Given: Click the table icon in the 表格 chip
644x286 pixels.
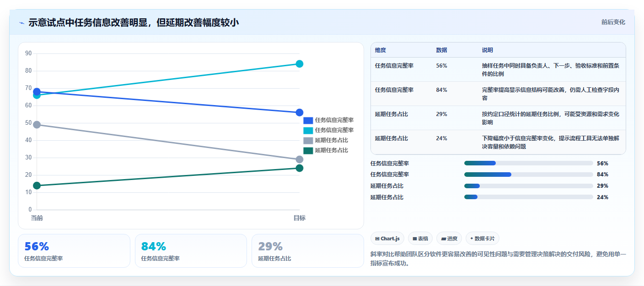Looking at the screenshot, I should pyautogui.click(x=414, y=238).
